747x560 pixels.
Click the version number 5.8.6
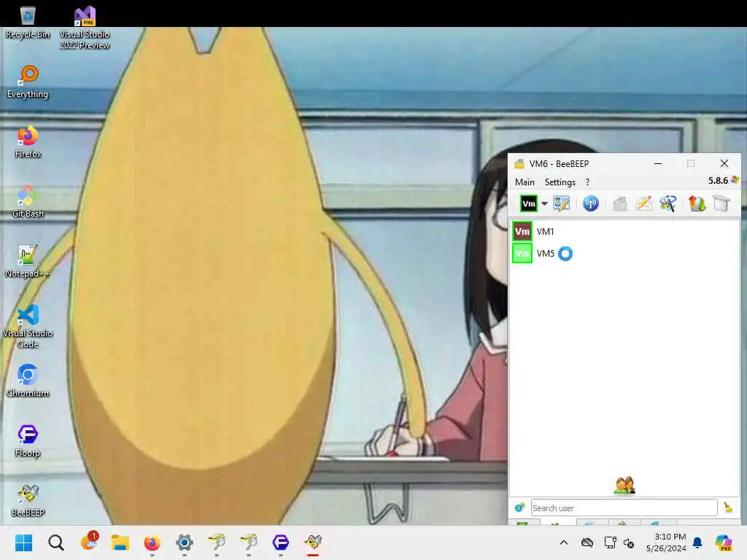[x=718, y=181]
